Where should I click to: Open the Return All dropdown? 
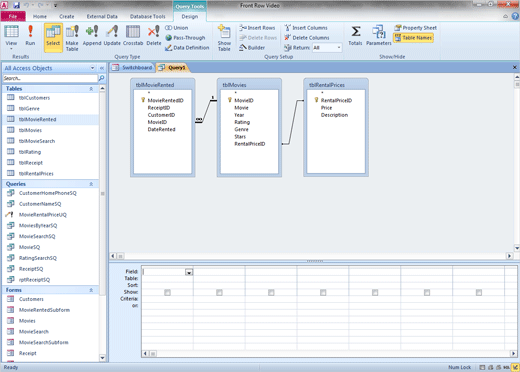[339, 48]
